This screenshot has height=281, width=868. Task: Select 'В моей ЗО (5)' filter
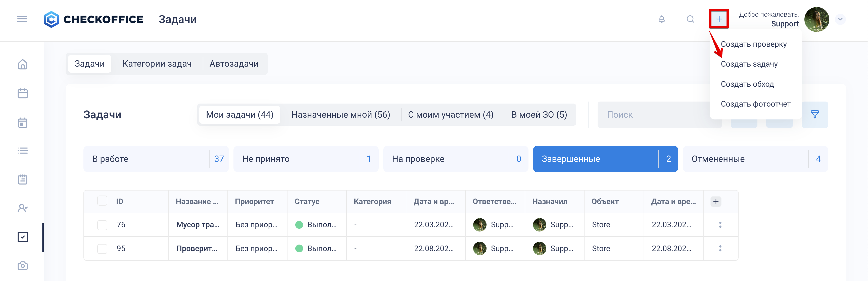539,115
